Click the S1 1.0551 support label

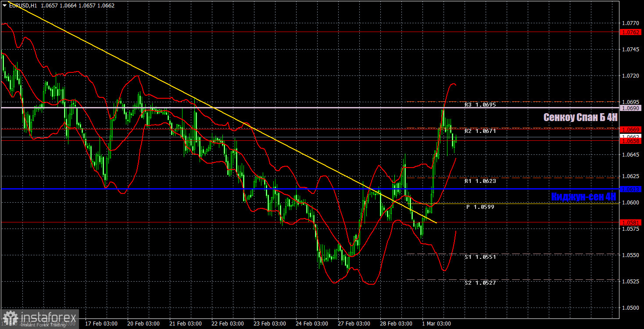(480, 257)
